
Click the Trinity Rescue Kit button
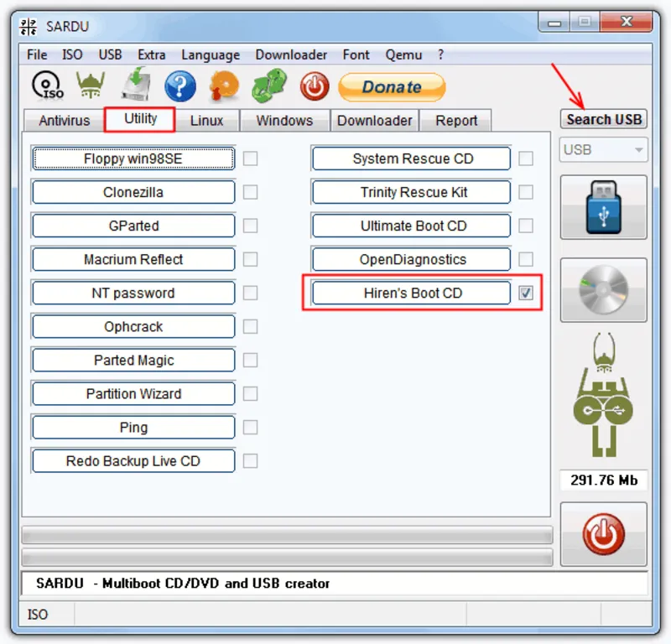point(412,192)
